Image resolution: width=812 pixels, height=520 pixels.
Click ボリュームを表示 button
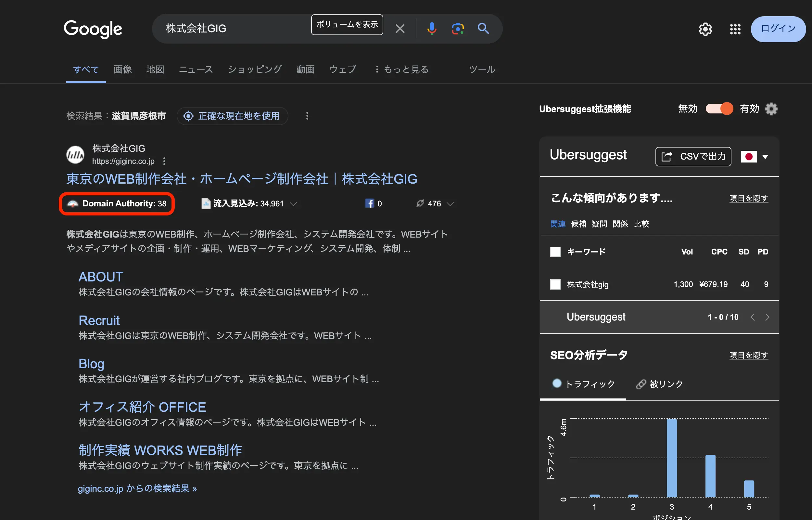click(x=347, y=24)
